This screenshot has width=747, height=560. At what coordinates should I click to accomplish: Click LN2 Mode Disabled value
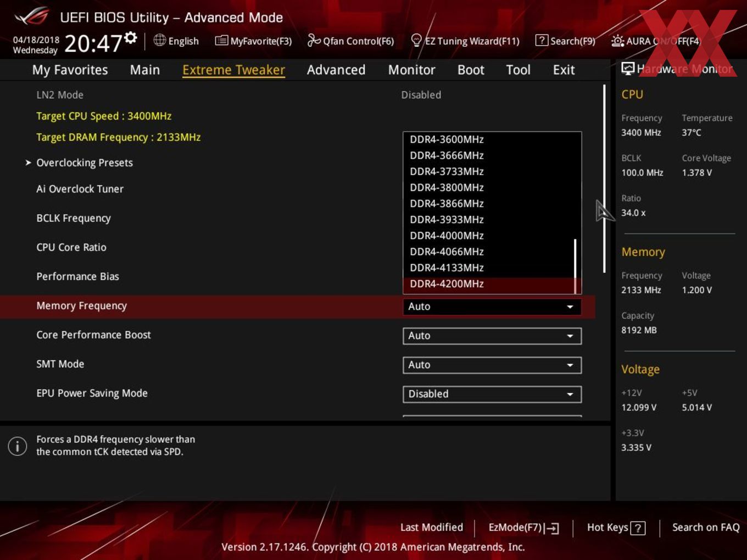(421, 95)
